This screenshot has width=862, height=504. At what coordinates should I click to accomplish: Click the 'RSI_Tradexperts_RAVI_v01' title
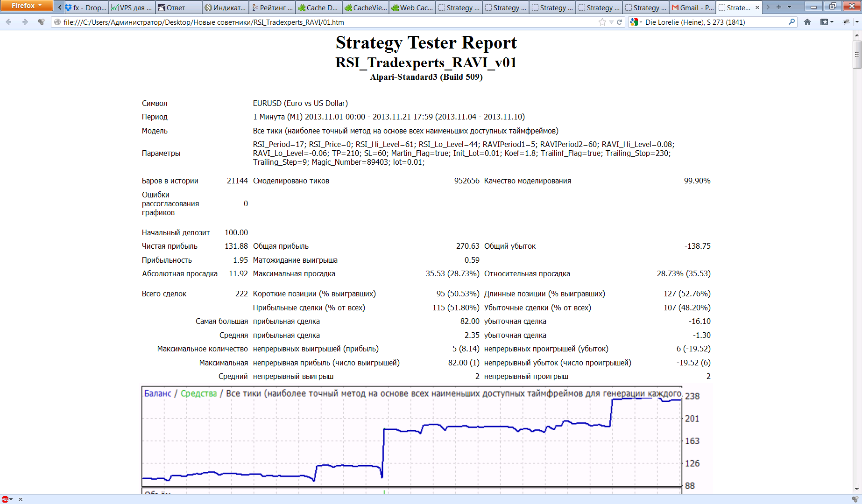click(426, 63)
